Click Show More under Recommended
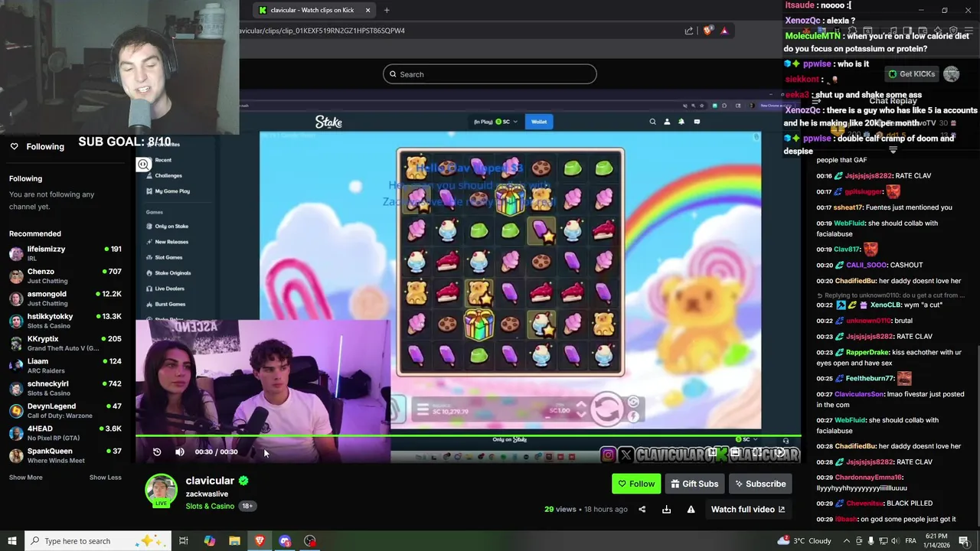 tap(26, 478)
